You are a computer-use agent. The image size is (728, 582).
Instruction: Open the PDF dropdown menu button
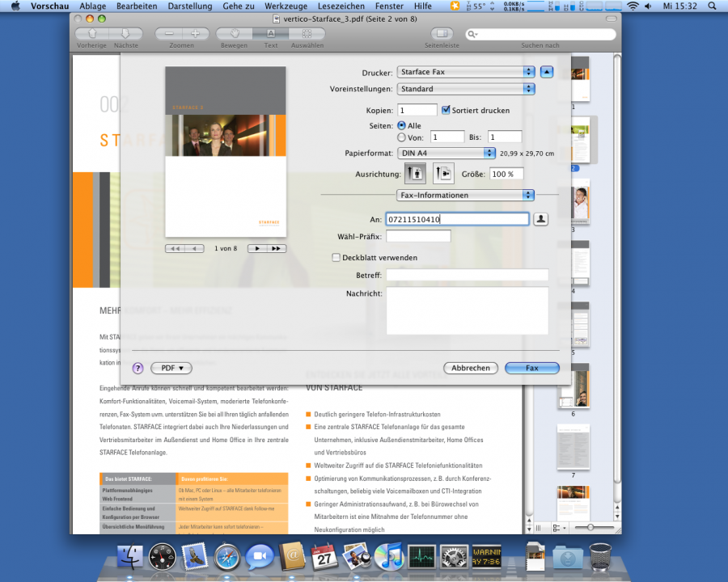(x=171, y=368)
